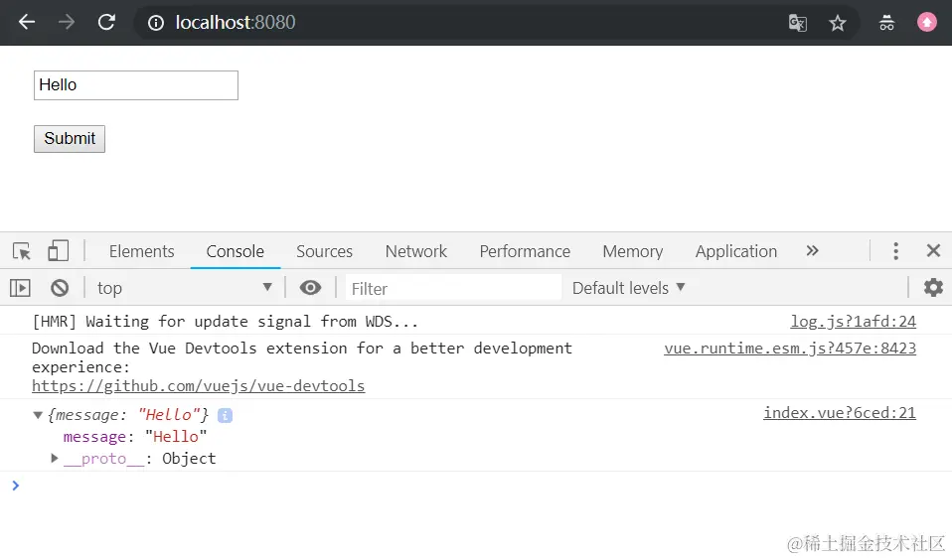The height and width of the screenshot is (560, 952).
Task: Create a live expression with eye icon
Action: pos(310,288)
